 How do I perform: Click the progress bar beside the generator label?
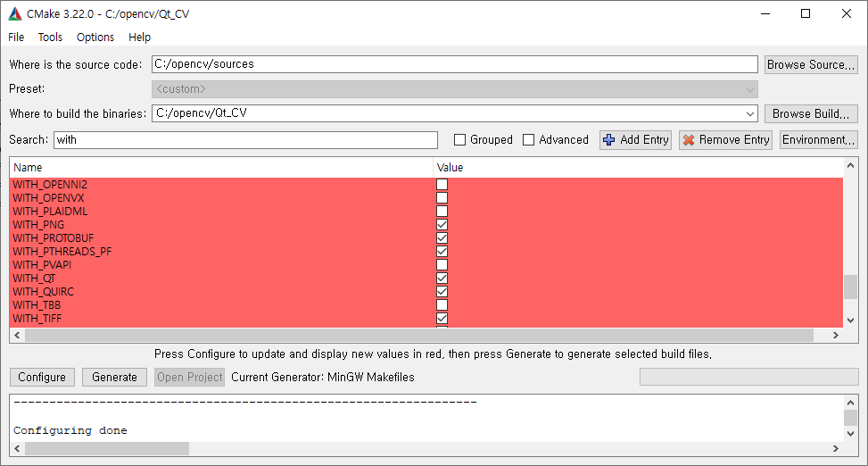749,377
